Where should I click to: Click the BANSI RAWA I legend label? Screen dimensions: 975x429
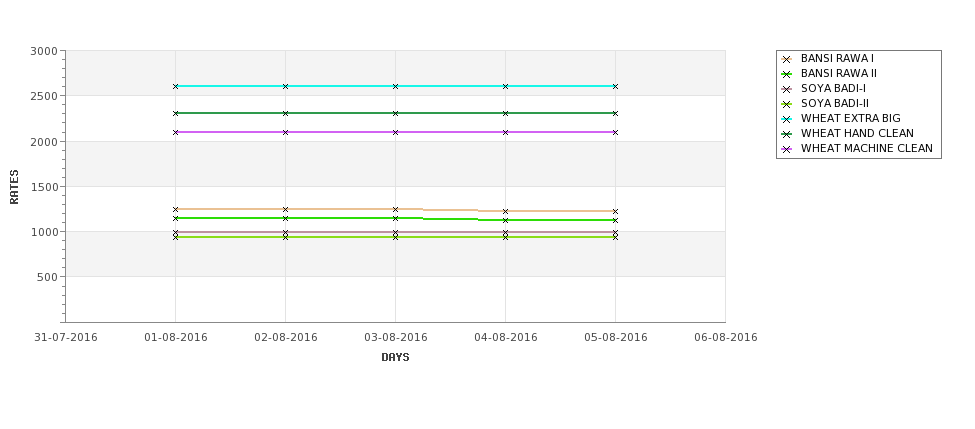(x=837, y=58)
